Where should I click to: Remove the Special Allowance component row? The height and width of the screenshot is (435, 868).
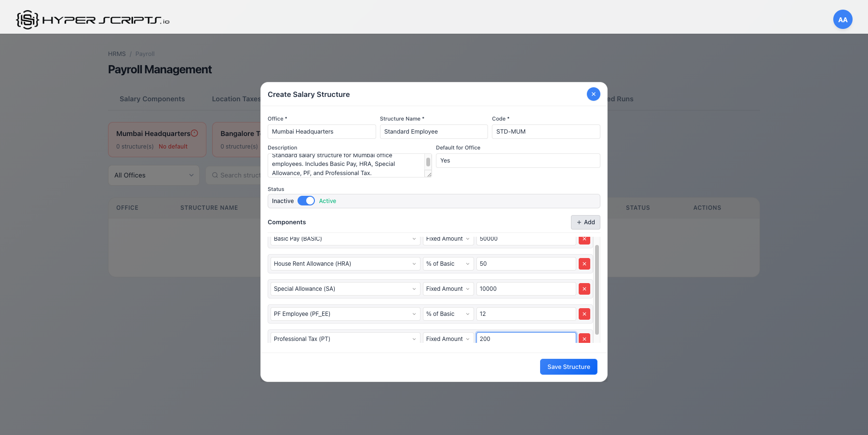click(x=584, y=288)
